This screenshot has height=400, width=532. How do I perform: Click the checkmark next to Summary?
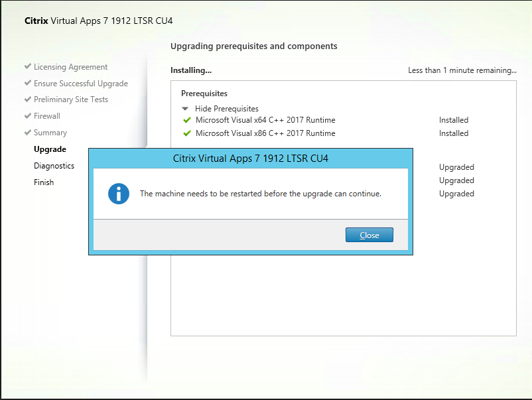click(28, 132)
